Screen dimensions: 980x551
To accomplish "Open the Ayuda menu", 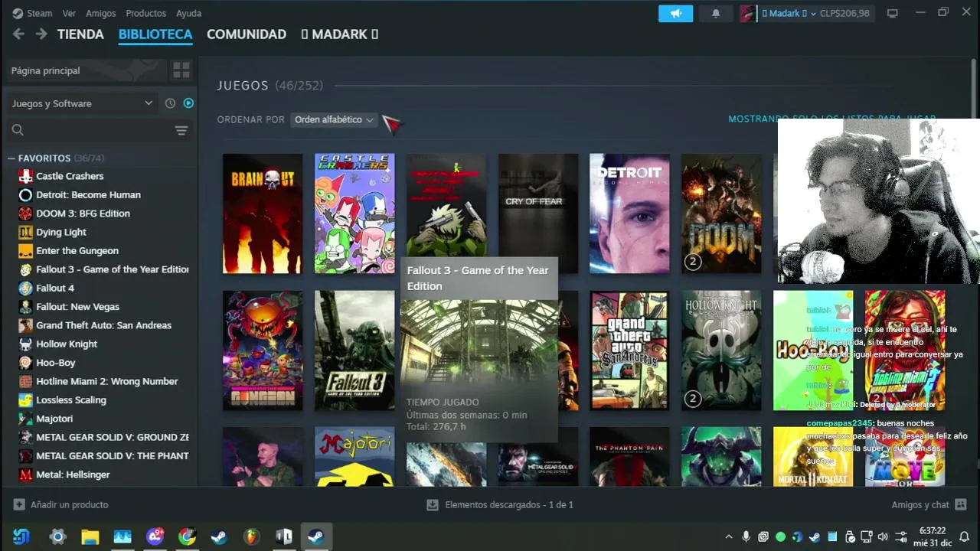I will pyautogui.click(x=188, y=13).
